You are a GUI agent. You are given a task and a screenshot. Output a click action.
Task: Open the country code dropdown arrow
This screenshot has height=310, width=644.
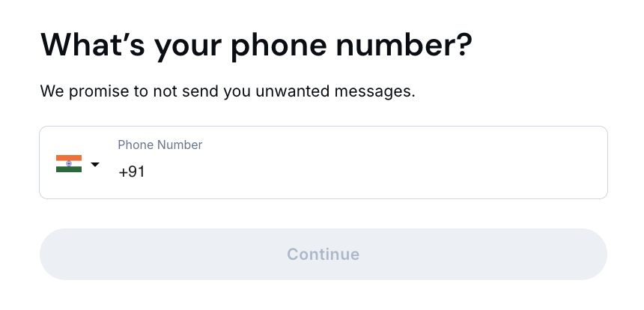tap(95, 165)
